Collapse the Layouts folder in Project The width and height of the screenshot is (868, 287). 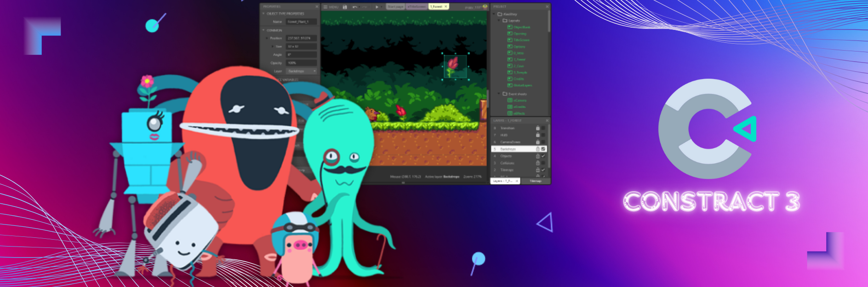pos(500,21)
